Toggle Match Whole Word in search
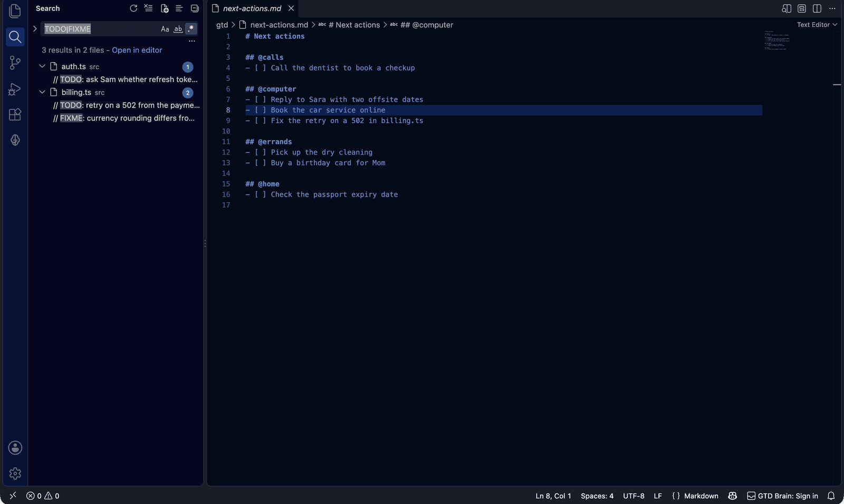The width and height of the screenshot is (844, 504). click(178, 29)
